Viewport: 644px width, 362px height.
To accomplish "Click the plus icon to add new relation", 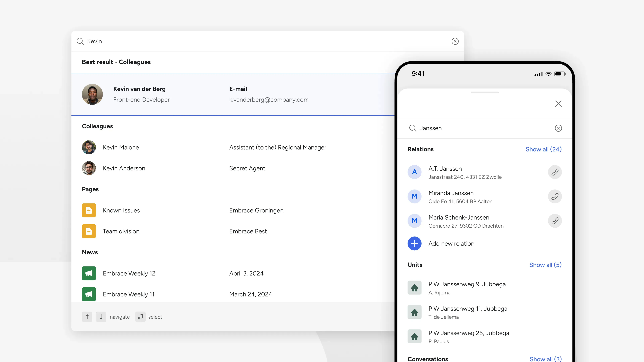I will click(414, 243).
